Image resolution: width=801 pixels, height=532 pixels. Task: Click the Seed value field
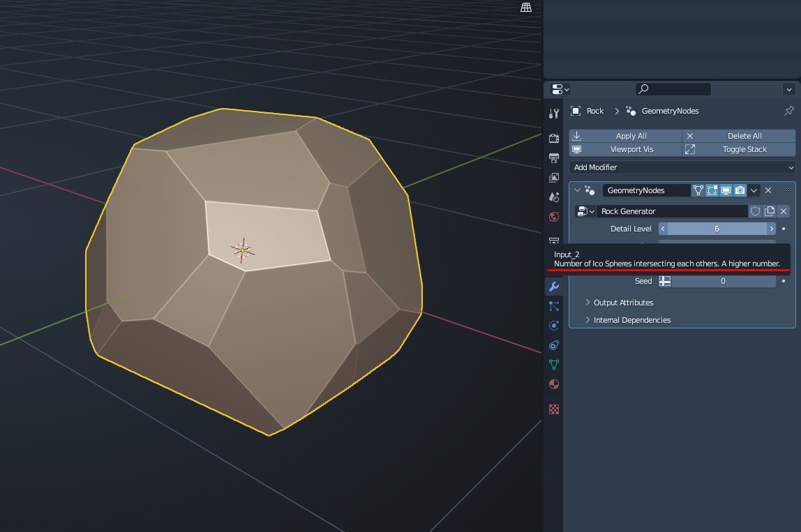coord(723,281)
